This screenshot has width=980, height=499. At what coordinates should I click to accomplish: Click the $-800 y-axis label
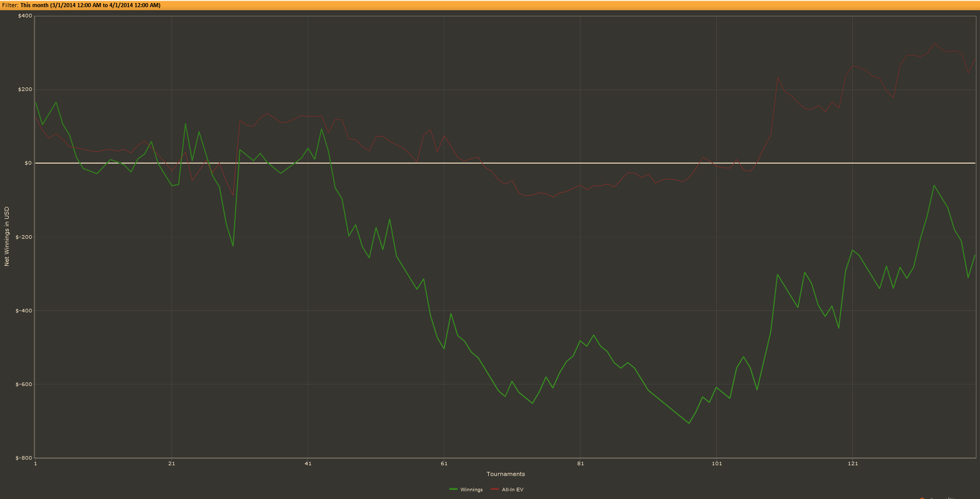click(x=24, y=458)
